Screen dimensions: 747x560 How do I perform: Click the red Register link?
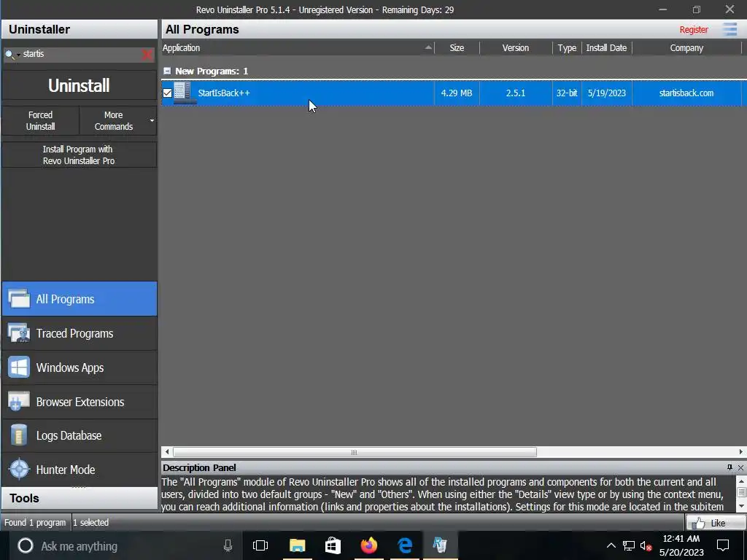coord(694,29)
